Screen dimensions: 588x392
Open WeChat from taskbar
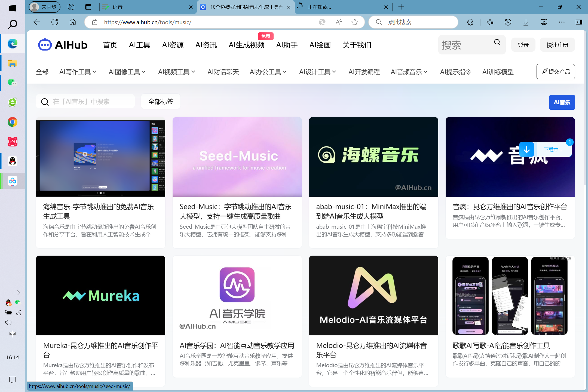click(13, 82)
